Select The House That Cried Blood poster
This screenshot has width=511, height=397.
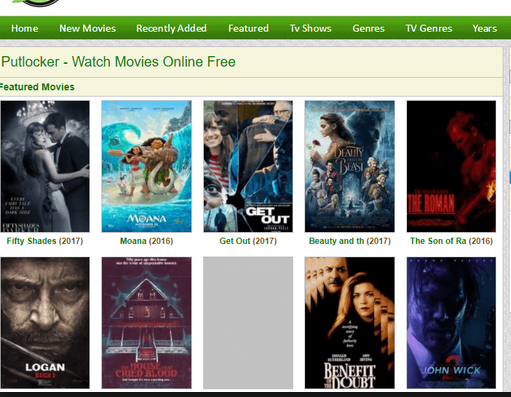(x=147, y=323)
